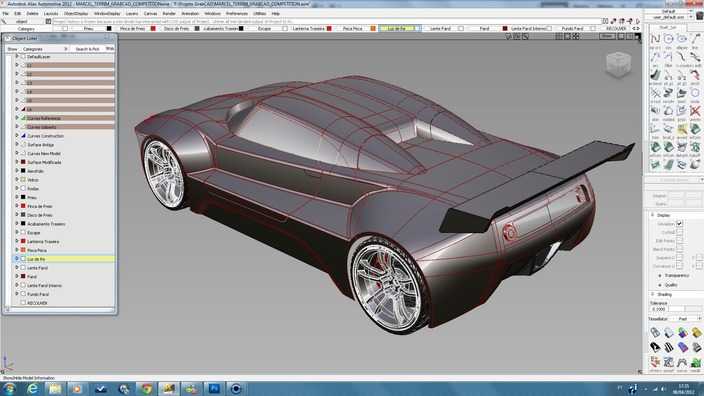Open the Help menu

point(276,14)
